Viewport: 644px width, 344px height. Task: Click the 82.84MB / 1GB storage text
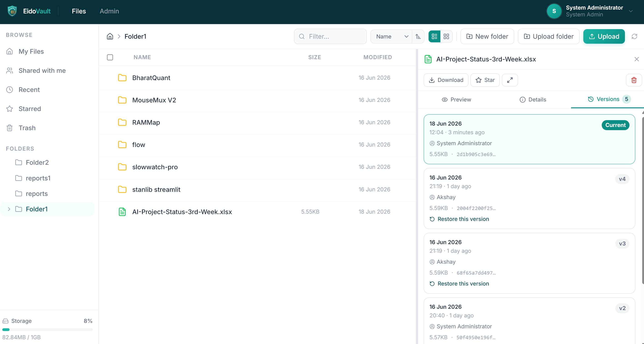[22, 337]
